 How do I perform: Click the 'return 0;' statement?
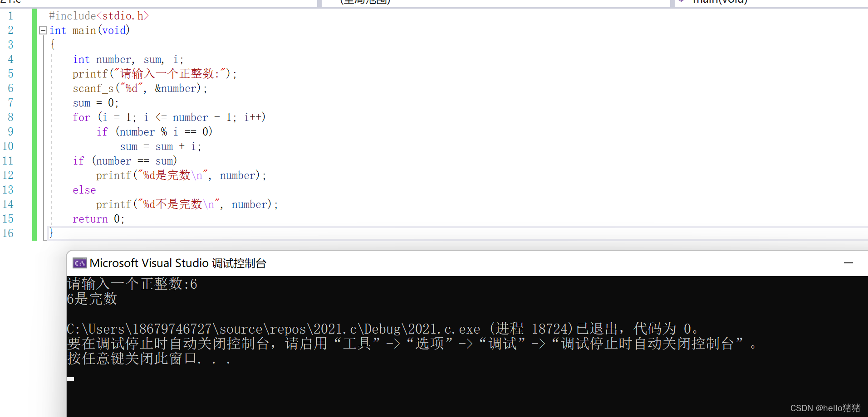coord(98,219)
